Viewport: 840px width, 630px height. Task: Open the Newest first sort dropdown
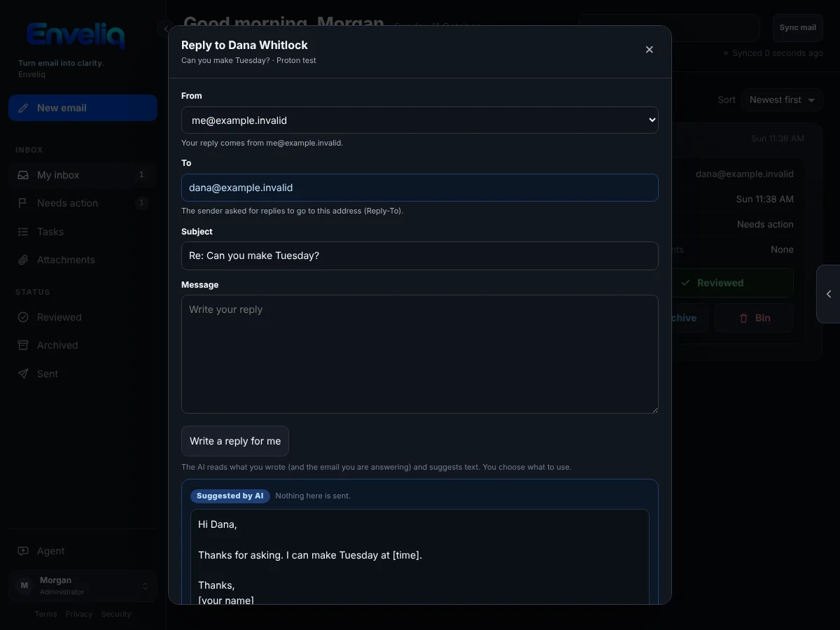(x=782, y=100)
